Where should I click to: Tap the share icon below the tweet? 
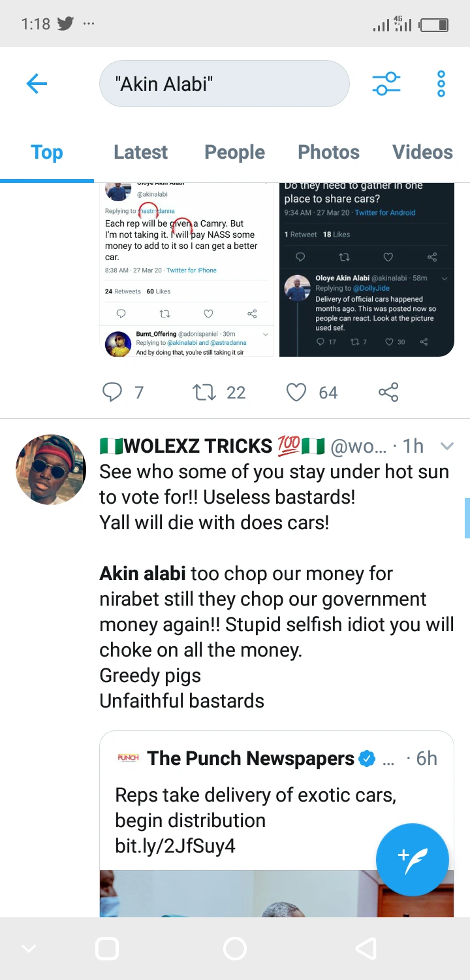[388, 392]
